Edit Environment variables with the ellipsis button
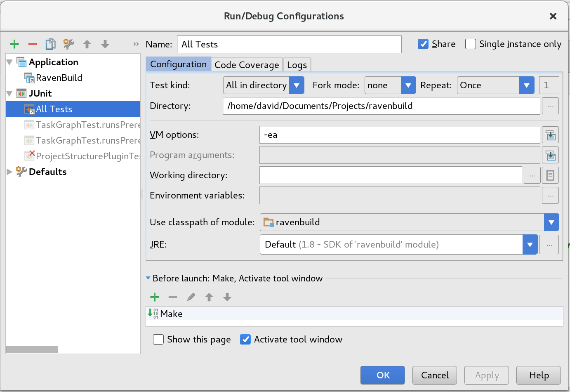The image size is (570, 392). point(550,196)
